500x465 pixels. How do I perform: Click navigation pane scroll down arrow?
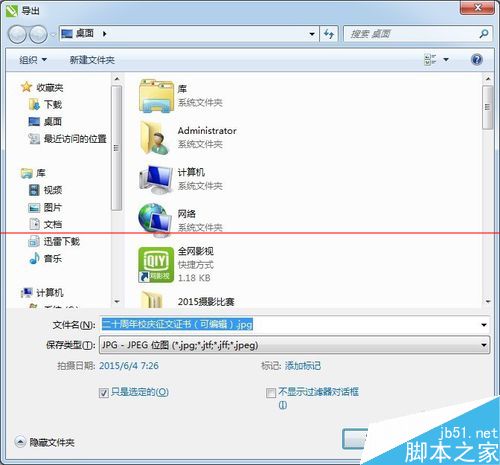click(x=117, y=302)
